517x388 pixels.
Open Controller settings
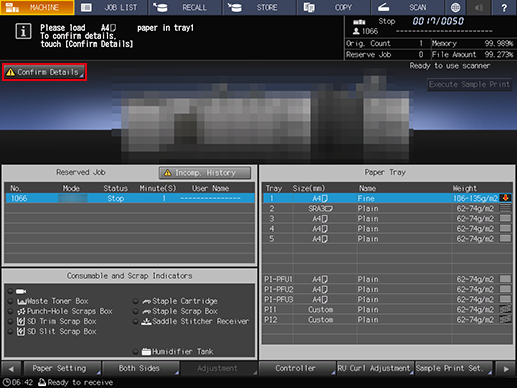click(x=297, y=368)
